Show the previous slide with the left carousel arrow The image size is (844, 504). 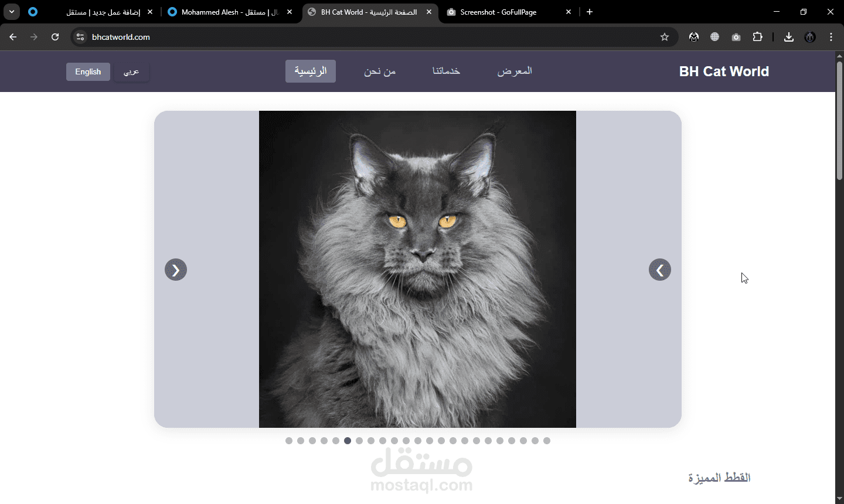point(176,270)
